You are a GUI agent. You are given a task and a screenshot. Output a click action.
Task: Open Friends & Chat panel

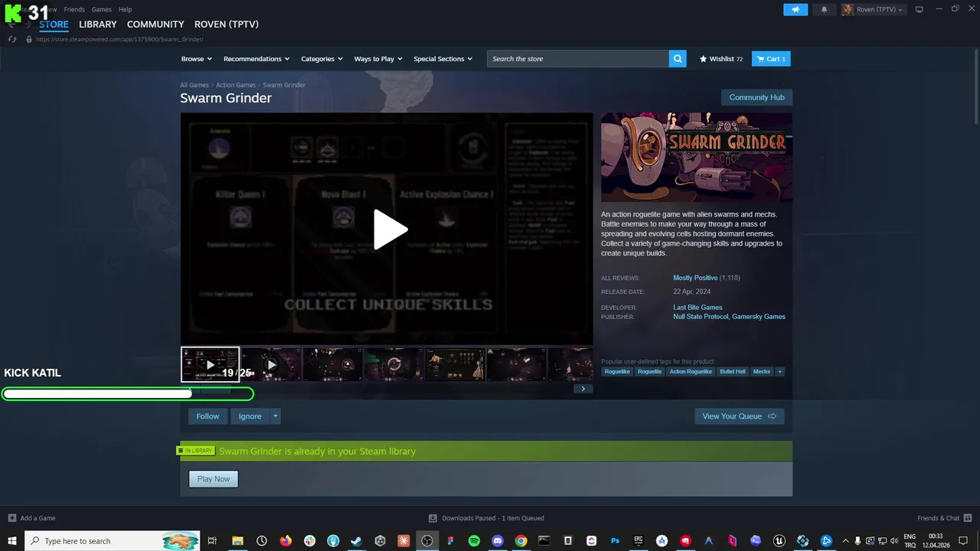tap(943, 518)
